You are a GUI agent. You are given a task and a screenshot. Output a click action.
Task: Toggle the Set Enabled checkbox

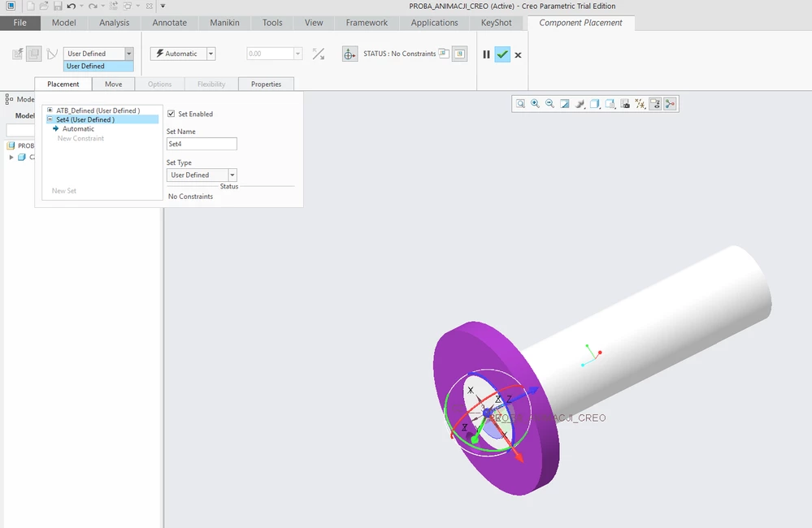point(171,114)
